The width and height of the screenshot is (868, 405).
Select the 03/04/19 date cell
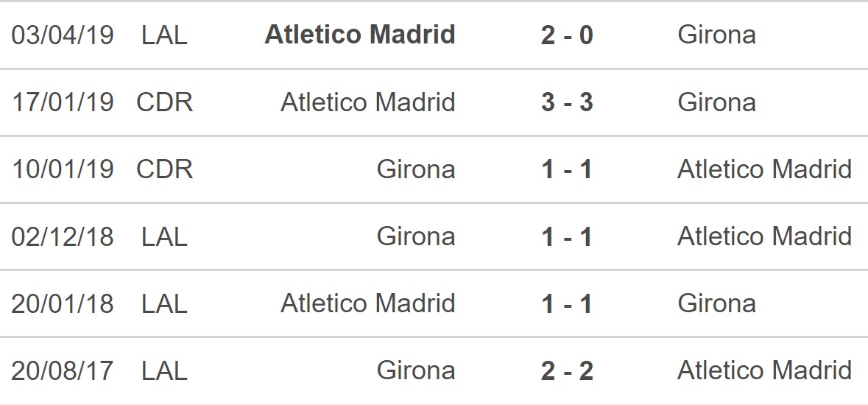pos(63,35)
